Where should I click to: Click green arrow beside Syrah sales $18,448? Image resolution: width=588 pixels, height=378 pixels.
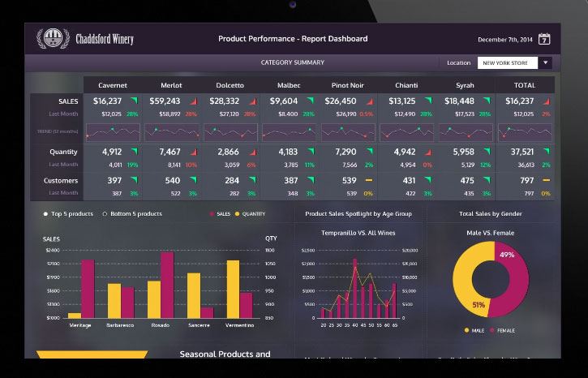[487, 101]
